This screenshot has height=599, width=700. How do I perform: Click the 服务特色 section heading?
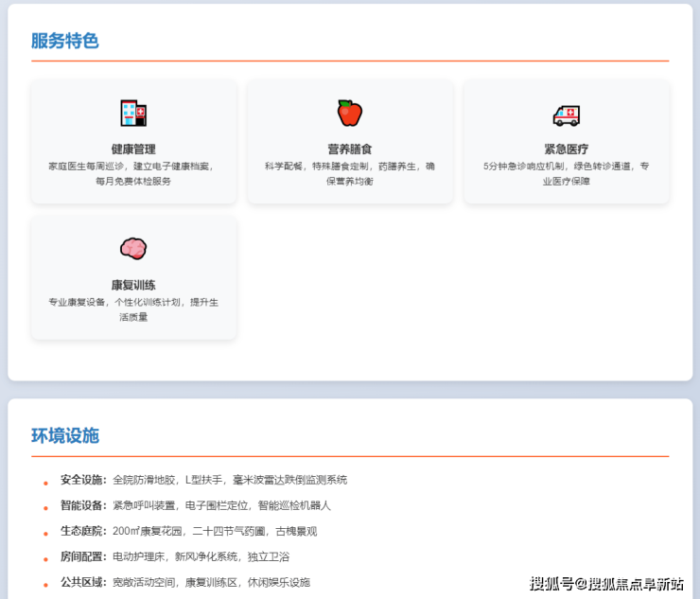click(64, 41)
